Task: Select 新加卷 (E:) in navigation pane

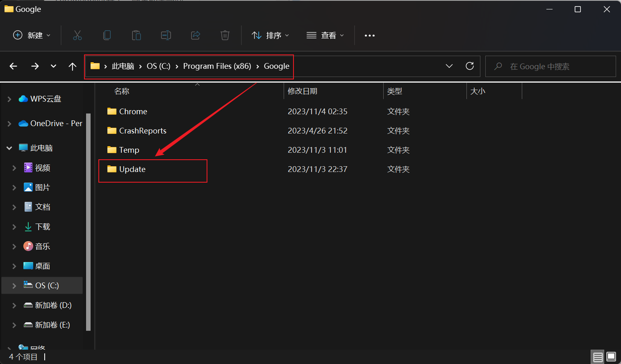Action: tap(52, 325)
